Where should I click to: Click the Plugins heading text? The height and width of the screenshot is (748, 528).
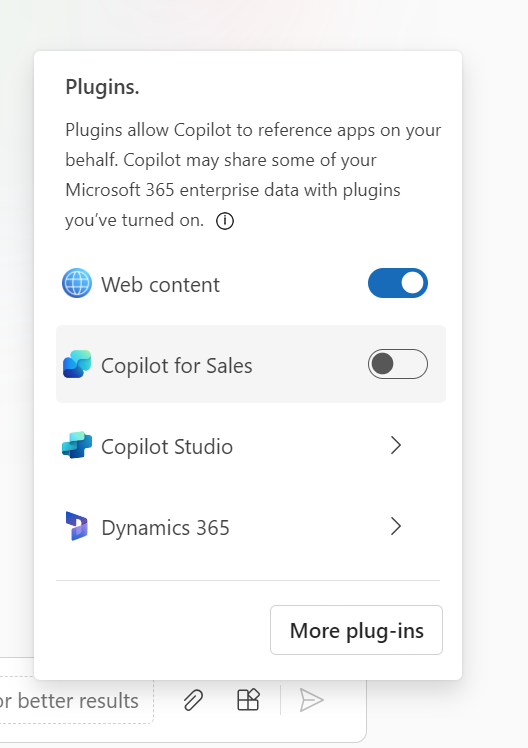click(102, 87)
